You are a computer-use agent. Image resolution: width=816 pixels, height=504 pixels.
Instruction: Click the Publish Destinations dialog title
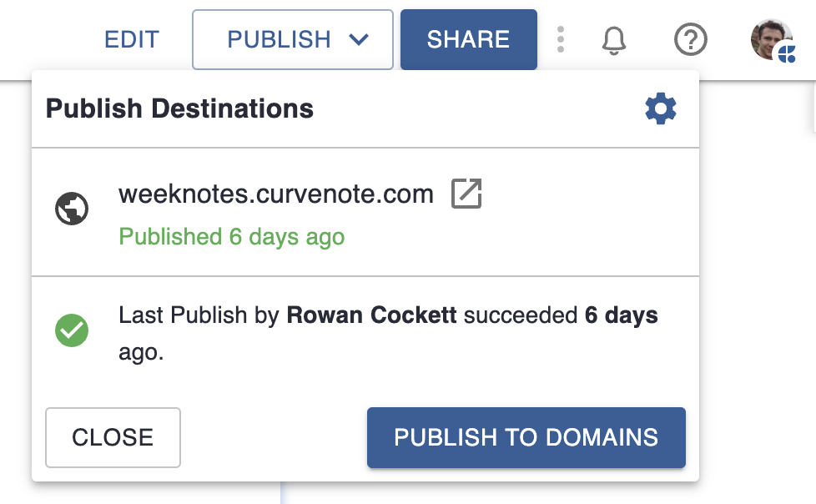pyautogui.click(x=181, y=108)
